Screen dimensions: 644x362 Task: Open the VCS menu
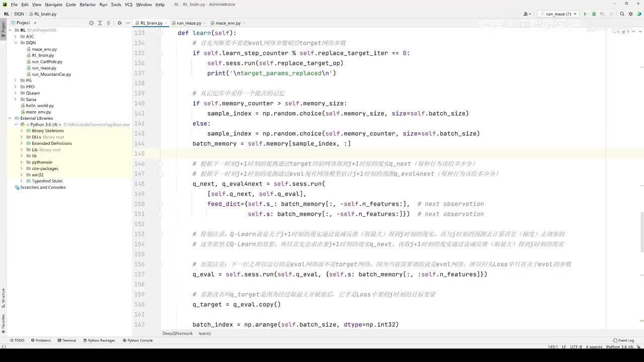coord(128,5)
